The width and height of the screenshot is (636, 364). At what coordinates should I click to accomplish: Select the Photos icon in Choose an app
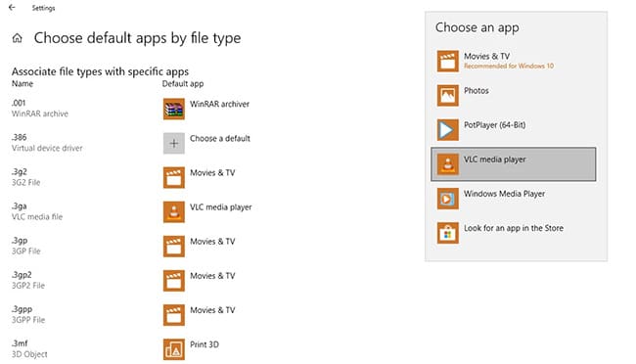(448, 95)
